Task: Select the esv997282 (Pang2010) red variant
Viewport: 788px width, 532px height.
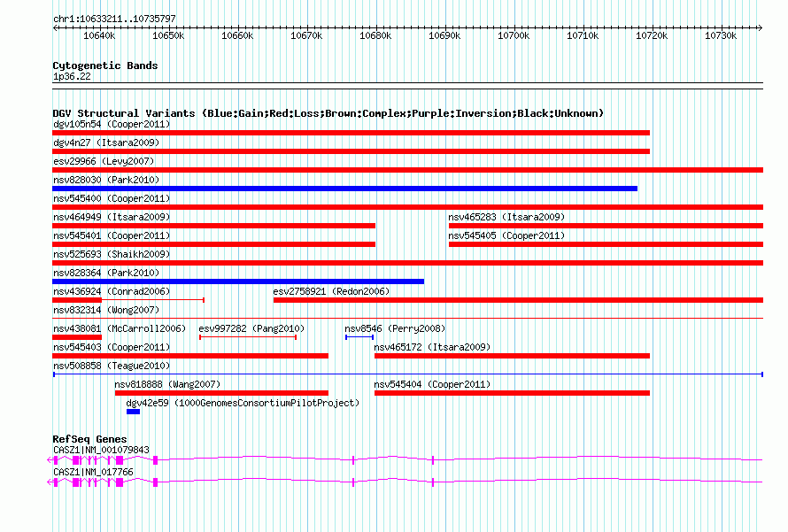Action: coord(248,337)
